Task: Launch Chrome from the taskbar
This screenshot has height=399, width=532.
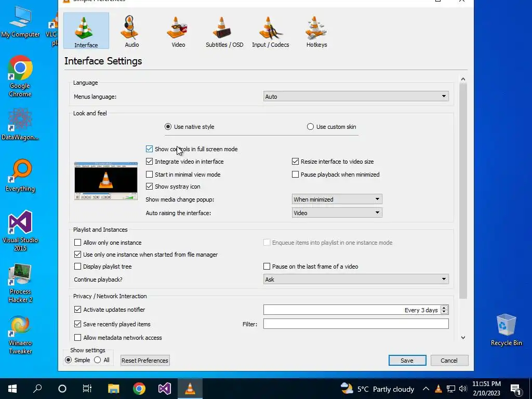Action: [139, 389]
